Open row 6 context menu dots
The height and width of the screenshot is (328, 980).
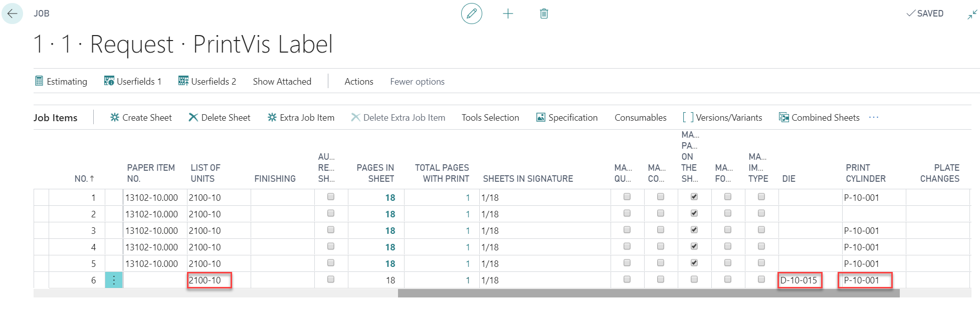pyautogui.click(x=114, y=280)
